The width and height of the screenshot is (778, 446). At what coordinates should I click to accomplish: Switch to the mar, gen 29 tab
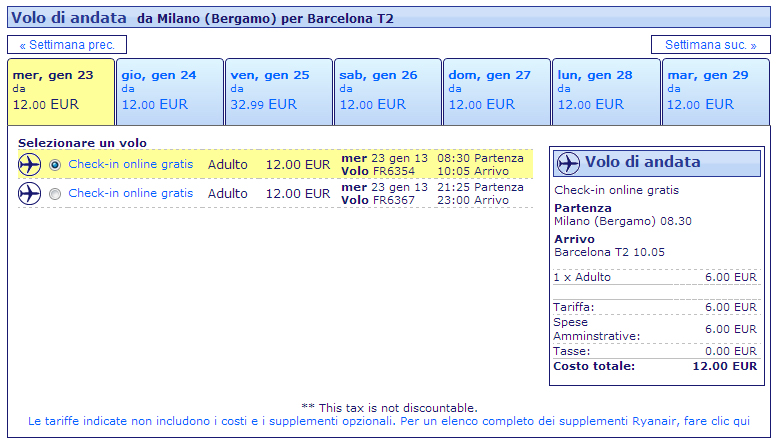[x=716, y=92]
